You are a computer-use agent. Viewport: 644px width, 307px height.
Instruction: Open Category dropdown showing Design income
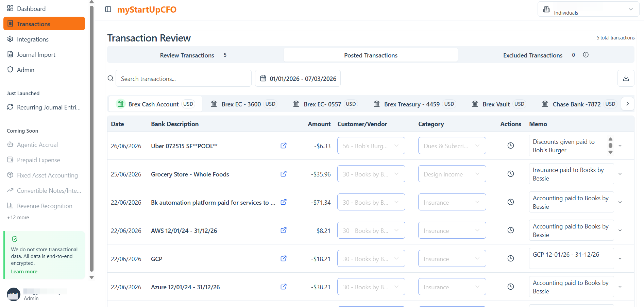click(x=452, y=174)
